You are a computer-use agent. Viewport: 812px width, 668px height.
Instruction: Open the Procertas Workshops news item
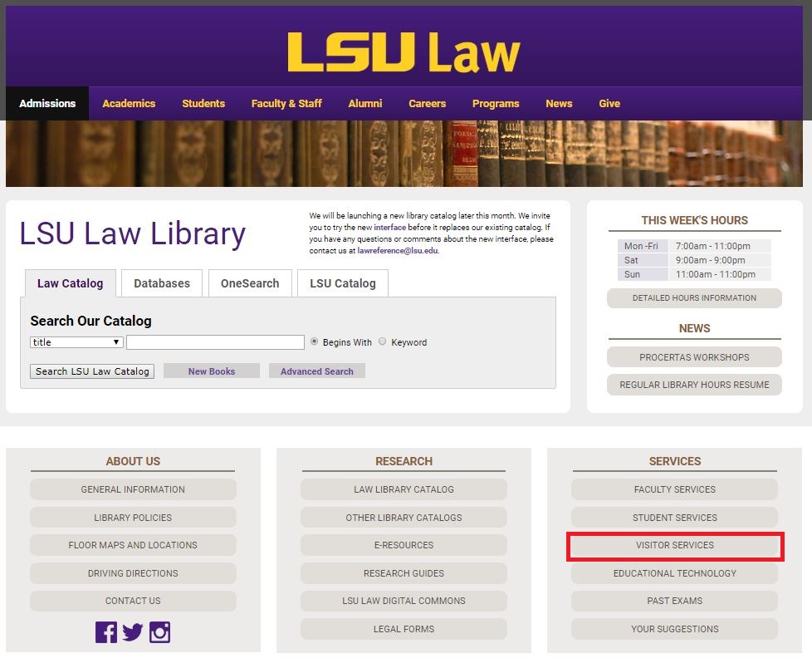pyautogui.click(x=694, y=357)
